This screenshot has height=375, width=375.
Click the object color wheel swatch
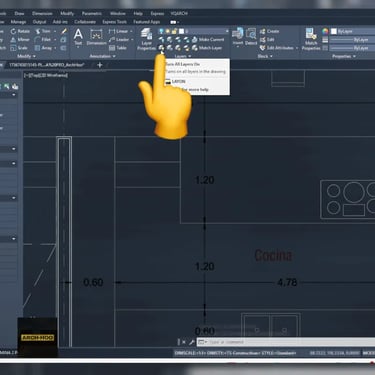pyautogui.click(x=325, y=31)
